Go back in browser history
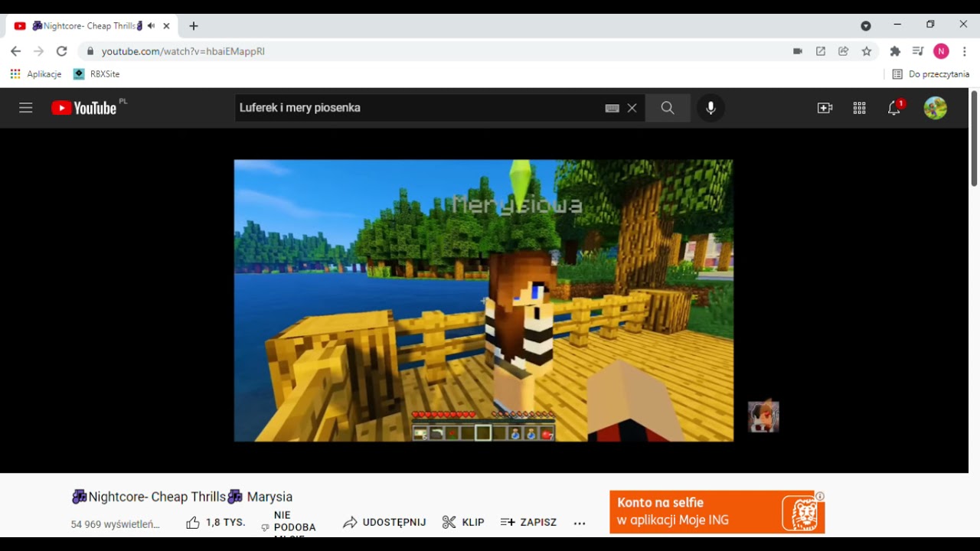Screen dimensions: 980x551 15,51
